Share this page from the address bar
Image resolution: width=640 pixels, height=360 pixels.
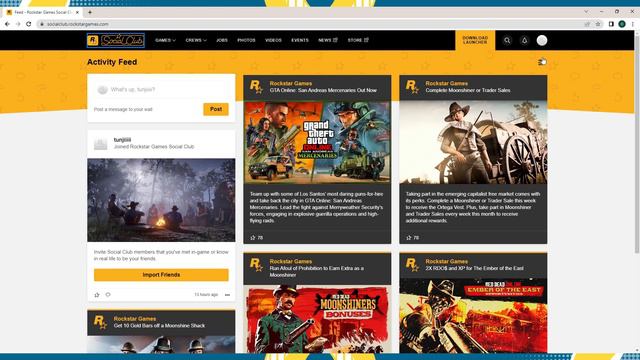[x=587, y=24]
